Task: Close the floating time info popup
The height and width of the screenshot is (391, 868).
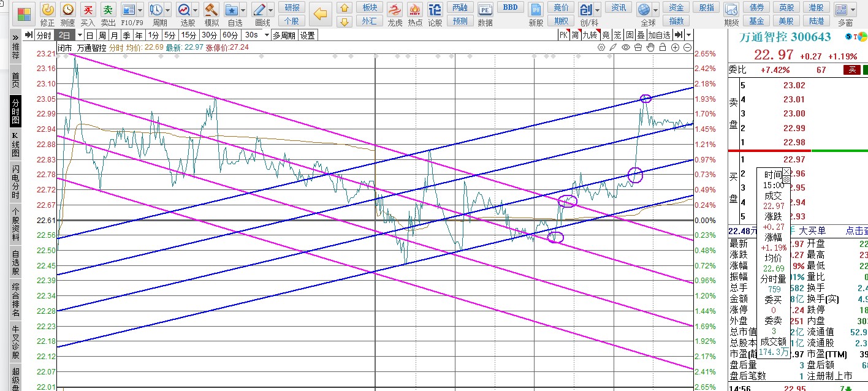Action: pos(787,172)
